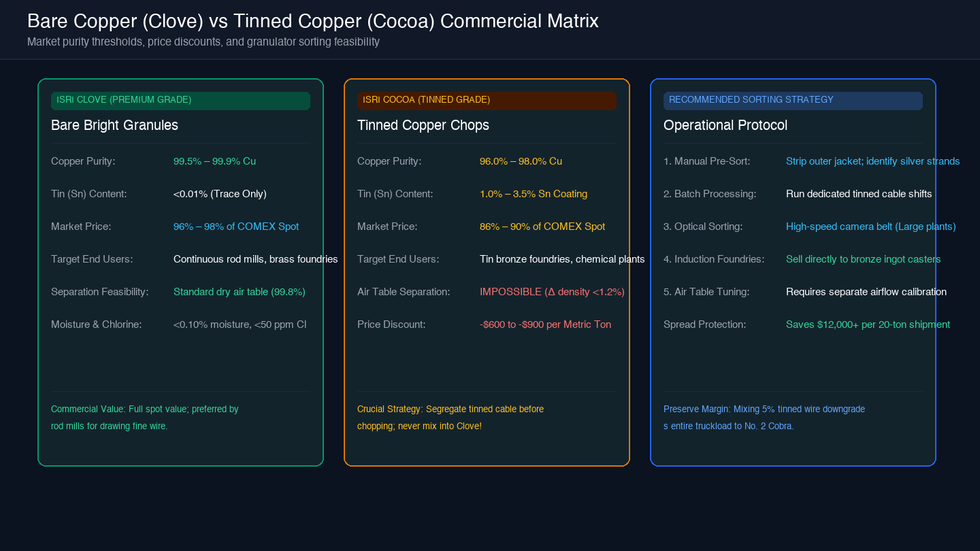Select 'Sell directly to bronze ingot casters'
This screenshot has height=551, width=980.
864,259
